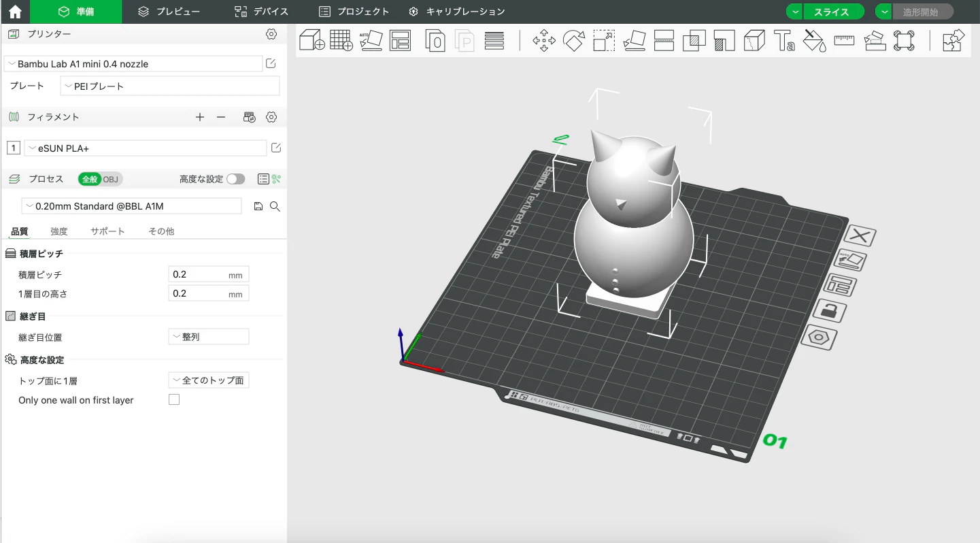Add a new plate with grid icon

[x=341, y=40]
